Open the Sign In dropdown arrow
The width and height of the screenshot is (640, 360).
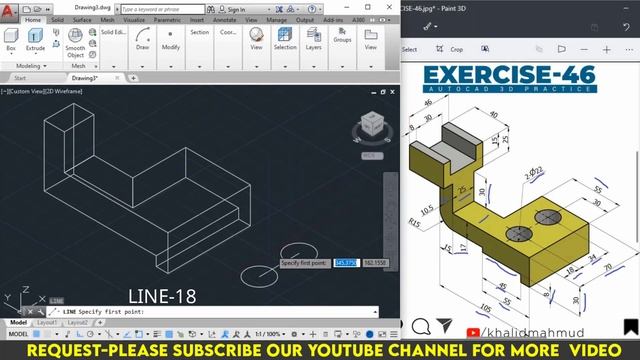point(268,9)
